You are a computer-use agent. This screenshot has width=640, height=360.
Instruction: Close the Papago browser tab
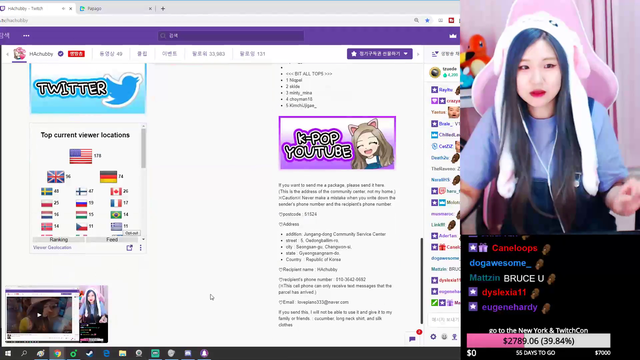pos(150,9)
